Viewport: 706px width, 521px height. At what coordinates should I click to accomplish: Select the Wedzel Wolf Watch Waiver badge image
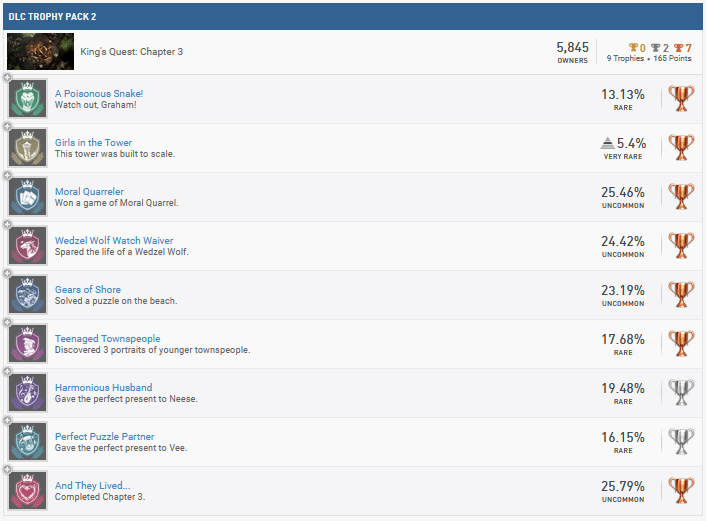pyautogui.click(x=27, y=246)
